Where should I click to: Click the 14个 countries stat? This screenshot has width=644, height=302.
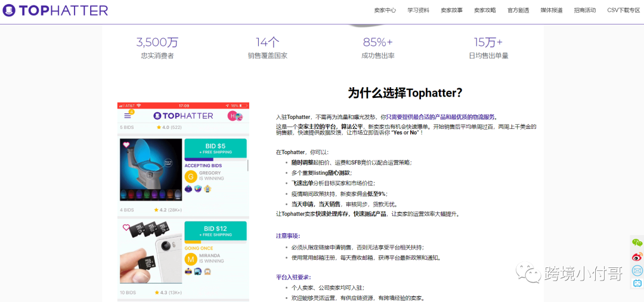pos(267,48)
